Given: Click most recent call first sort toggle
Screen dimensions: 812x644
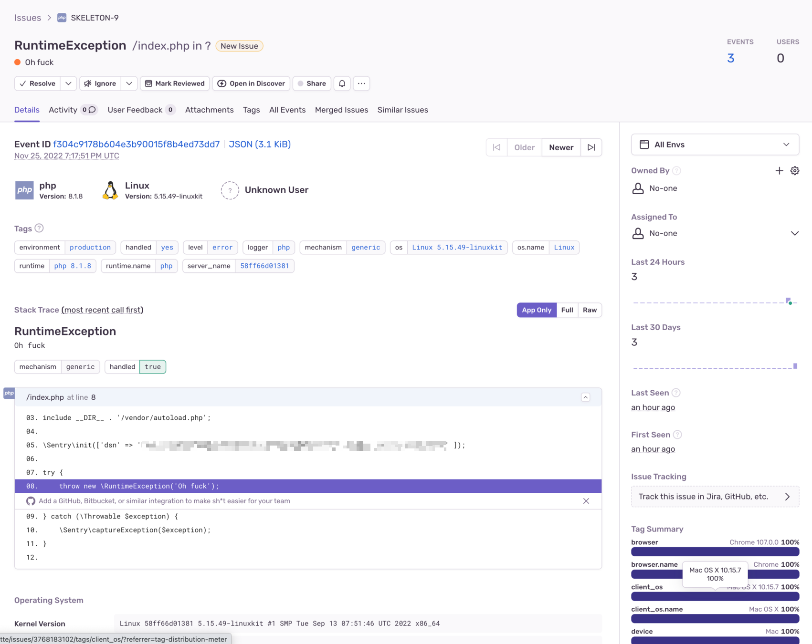Looking at the screenshot, I should click(102, 310).
